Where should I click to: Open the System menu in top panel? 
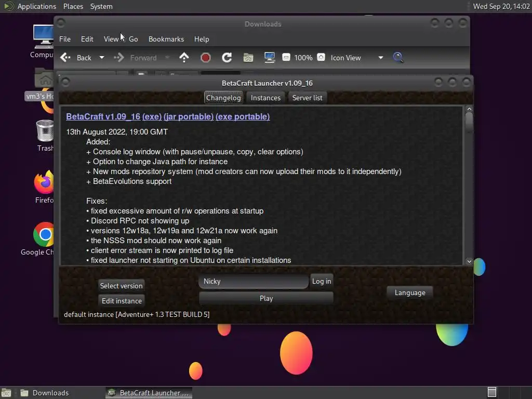click(x=101, y=6)
